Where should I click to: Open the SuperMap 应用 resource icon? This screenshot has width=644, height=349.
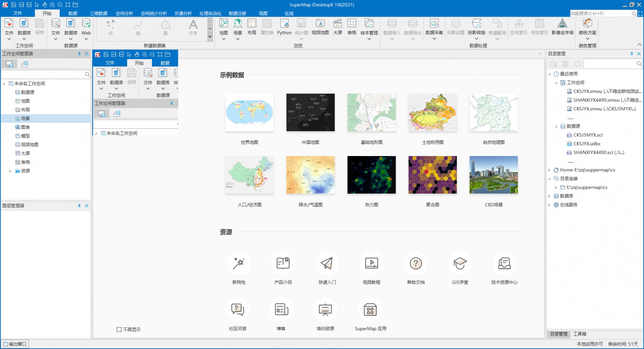coord(370,310)
